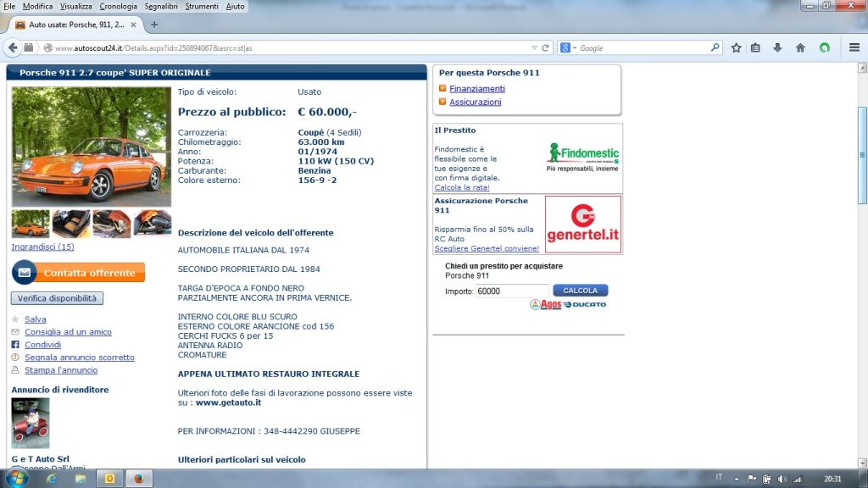Click the Verifica disponibilità button
Screen dimensions: 868x488
tap(57, 298)
